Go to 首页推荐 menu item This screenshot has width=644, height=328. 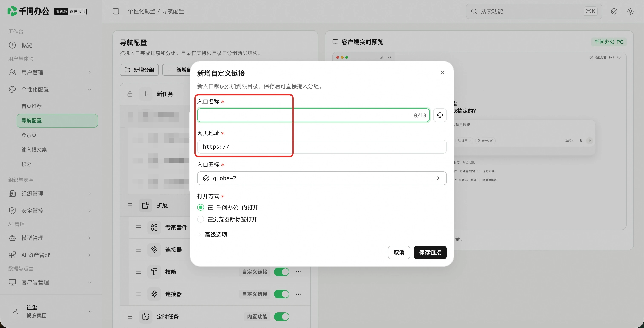[x=57, y=106]
